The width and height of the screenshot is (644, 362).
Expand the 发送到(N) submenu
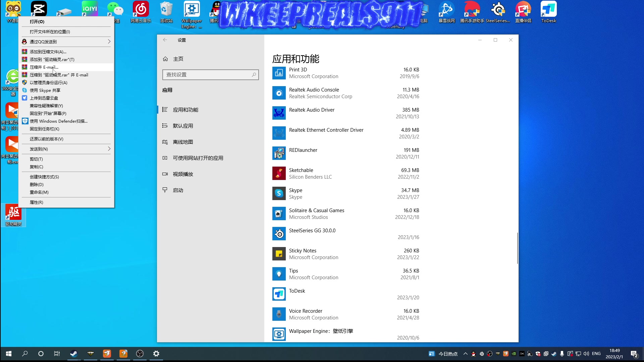66,149
